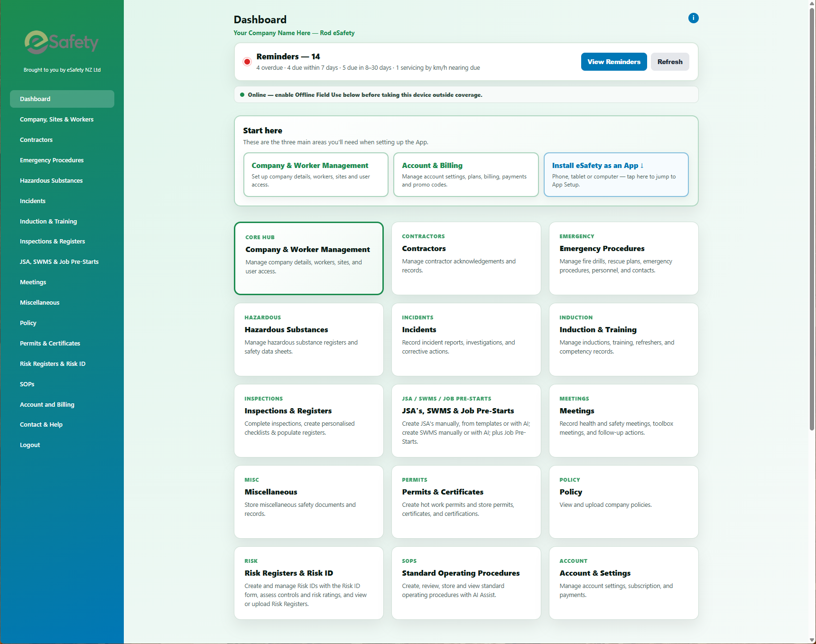Open the Standard Operating Procedures tile
Screen dimensions: 816x644
coord(466,583)
